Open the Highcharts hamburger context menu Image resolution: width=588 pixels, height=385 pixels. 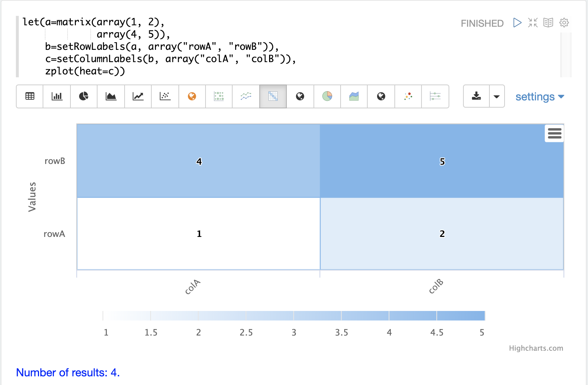[554, 133]
